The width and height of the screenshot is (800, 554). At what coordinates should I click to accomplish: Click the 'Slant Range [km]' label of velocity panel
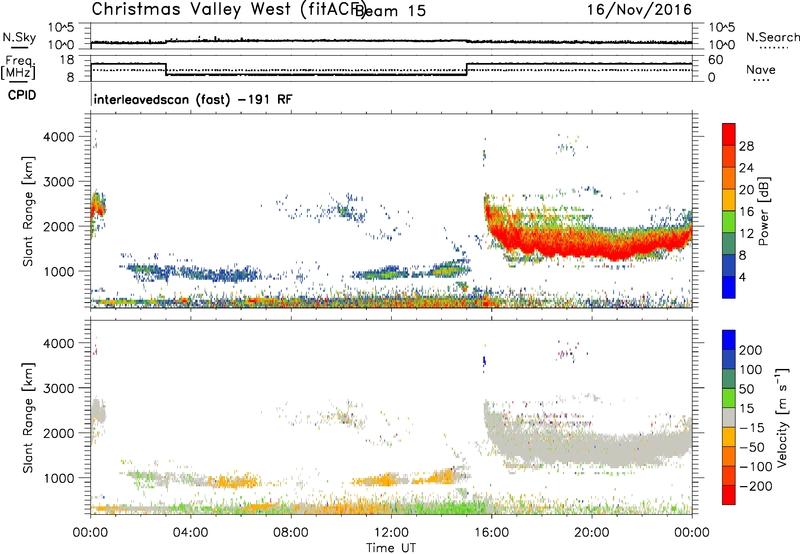coord(28,417)
